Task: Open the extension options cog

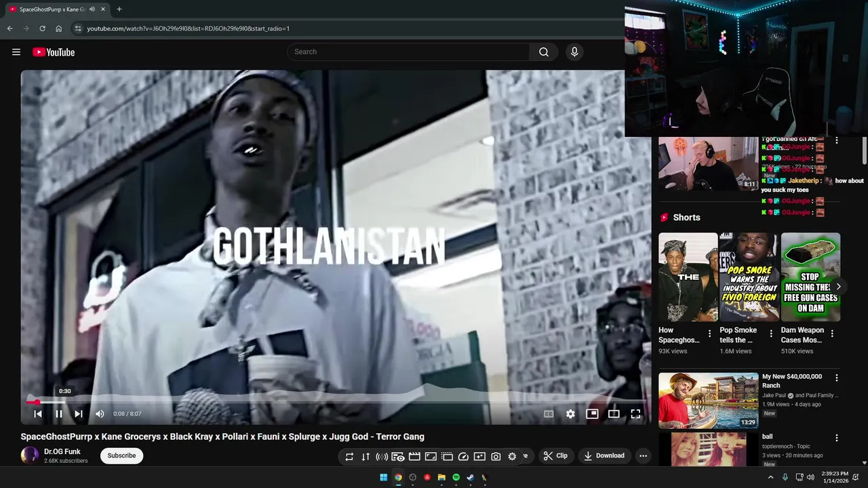Action: click(x=512, y=457)
